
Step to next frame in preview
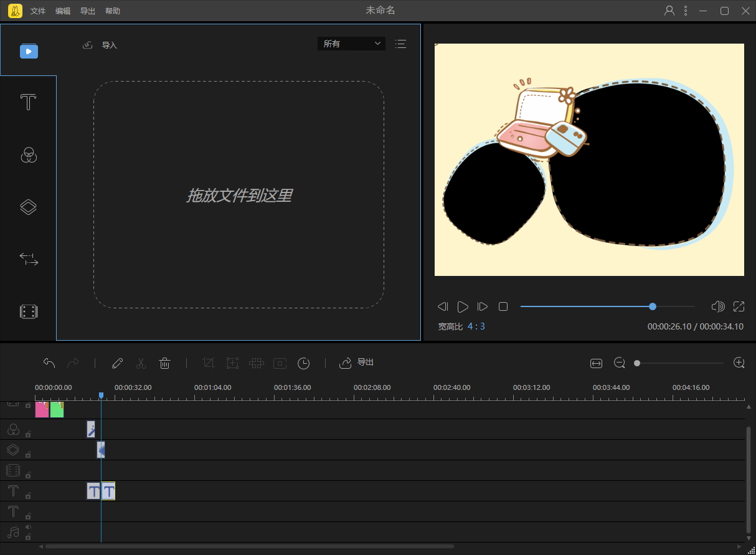pyautogui.click(x=483, y=306)
